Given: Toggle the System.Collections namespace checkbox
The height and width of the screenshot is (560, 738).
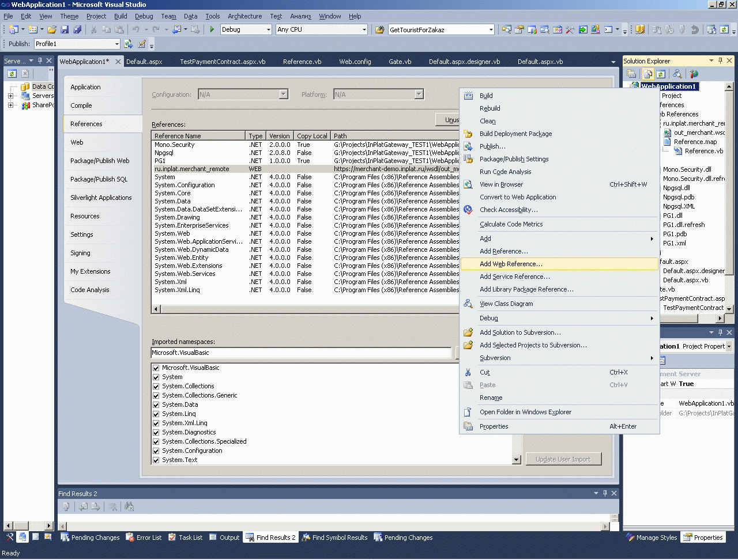Looking at the screenshot, I should pyautogui.click(x=156, y=386).
